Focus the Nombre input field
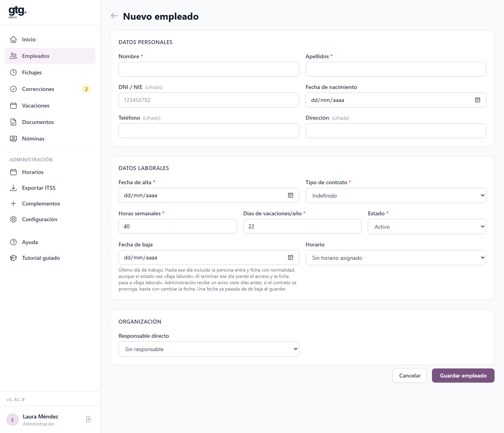 [x=209, y=69]
